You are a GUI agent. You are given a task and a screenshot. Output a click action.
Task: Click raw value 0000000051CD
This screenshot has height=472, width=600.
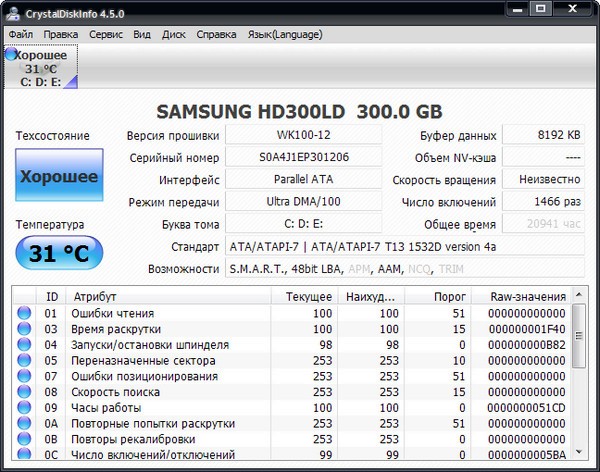click(527, 408)
